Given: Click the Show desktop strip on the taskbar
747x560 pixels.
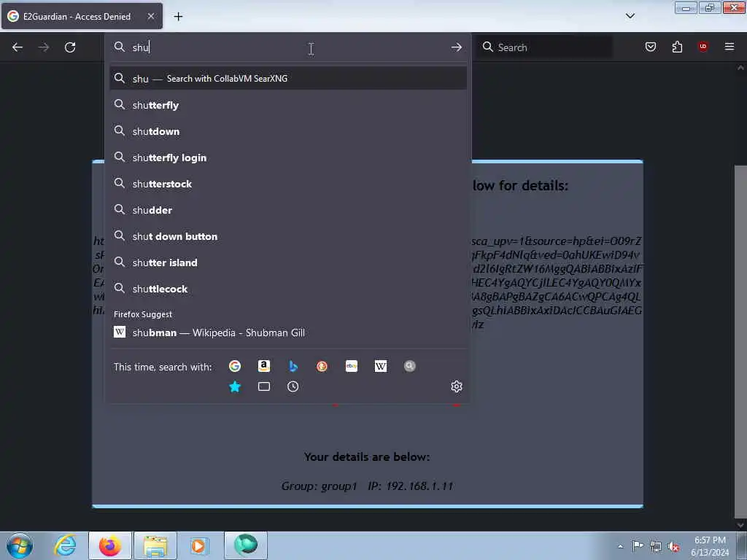Looking at the screenshot, I should click(742, 545).
